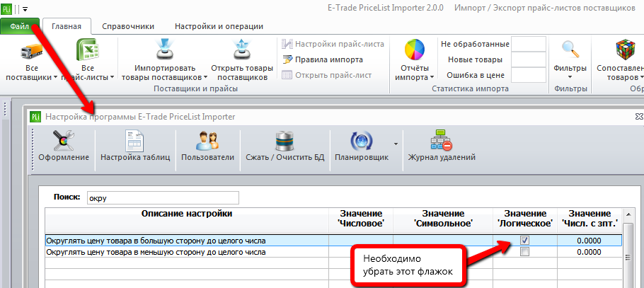Open the Настройка таблиц icon

click(x=135, y=141)
